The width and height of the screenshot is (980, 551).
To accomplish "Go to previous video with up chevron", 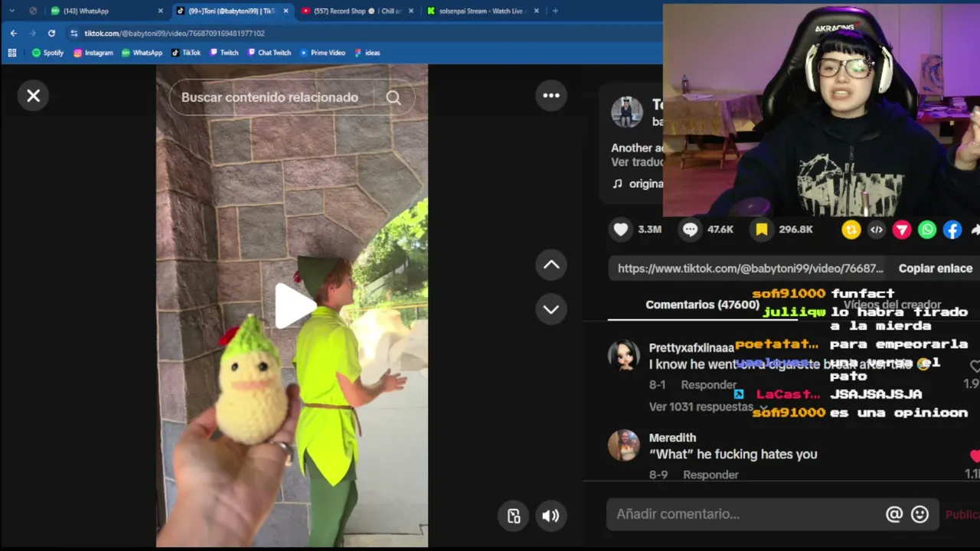I will tap(551, 265).
